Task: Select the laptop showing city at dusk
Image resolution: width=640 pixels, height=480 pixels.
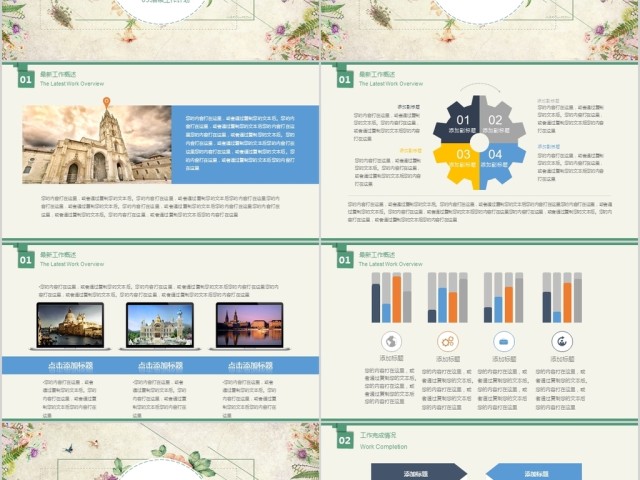Action: point(249,326)
